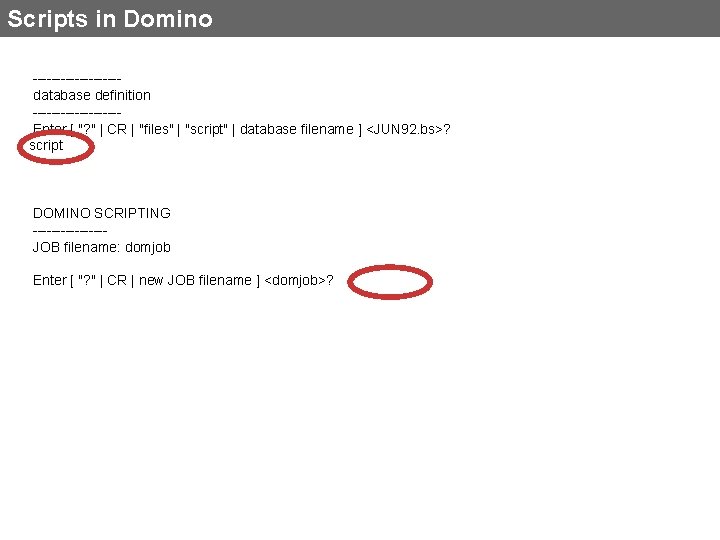
Task: Click the 'JOB filename: domjob' line
Action: (x=102, y=247)
